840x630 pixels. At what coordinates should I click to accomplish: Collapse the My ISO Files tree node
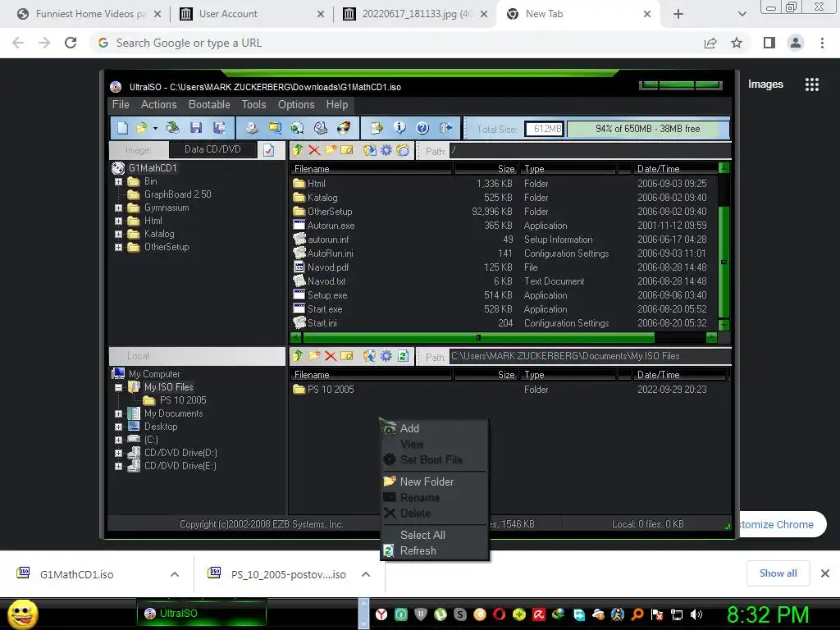tap(118, 387)
